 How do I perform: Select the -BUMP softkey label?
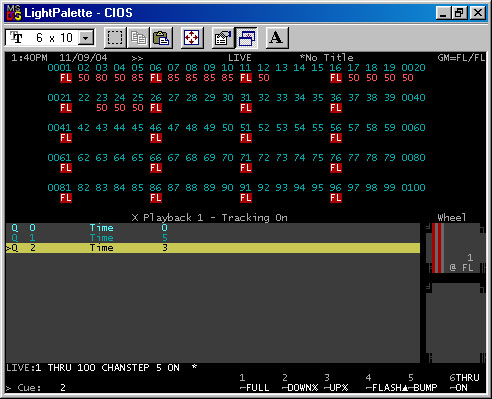click(422, 388)
